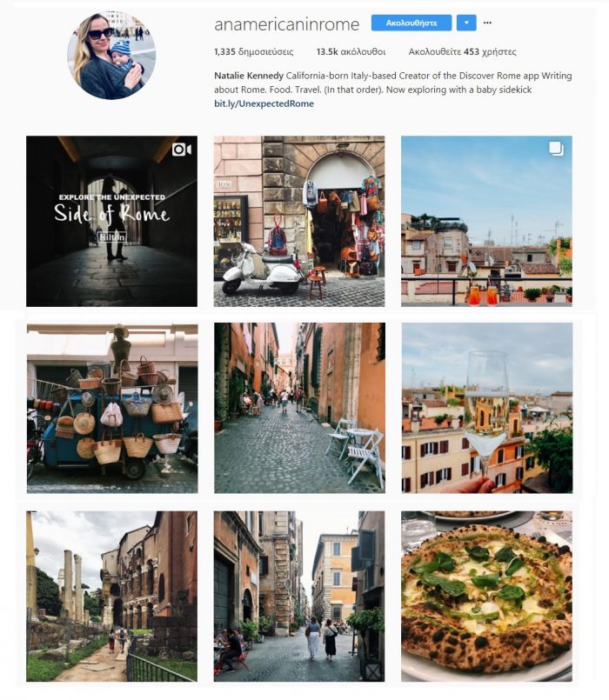Screen dimensions: 609x700
Task: Click the 1,335 δημοσιεύσεις posts count
Action: (254, 52)
